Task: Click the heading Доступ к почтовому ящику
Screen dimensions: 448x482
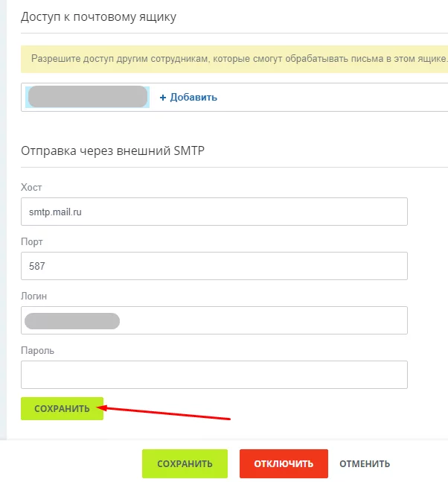Action: 98,16
